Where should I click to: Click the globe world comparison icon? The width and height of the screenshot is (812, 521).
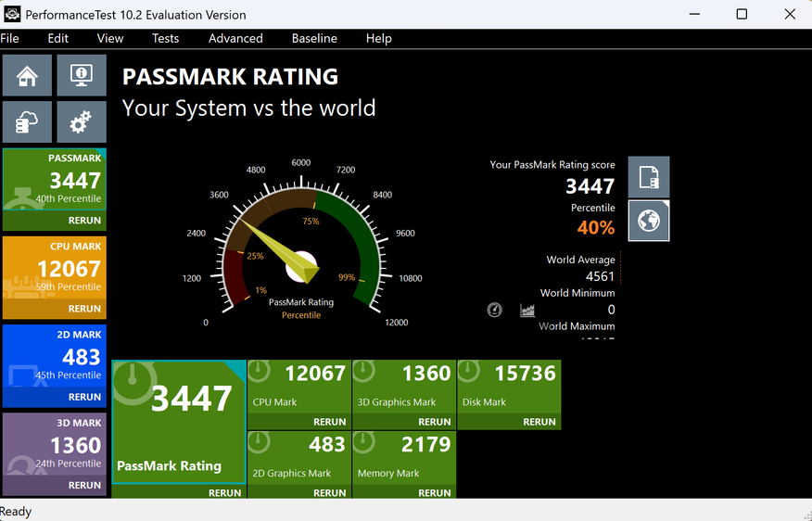649,221
